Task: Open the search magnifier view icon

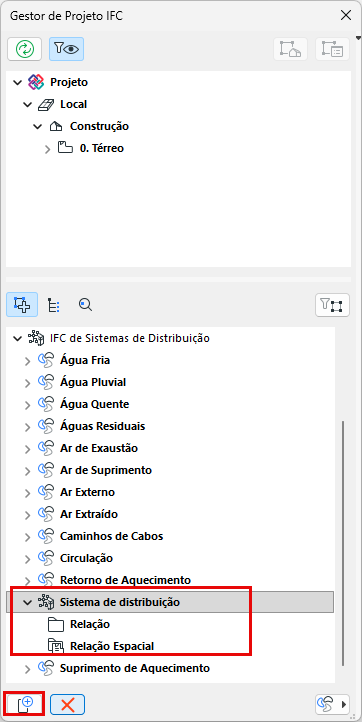Action: click(x=85, y=304)
